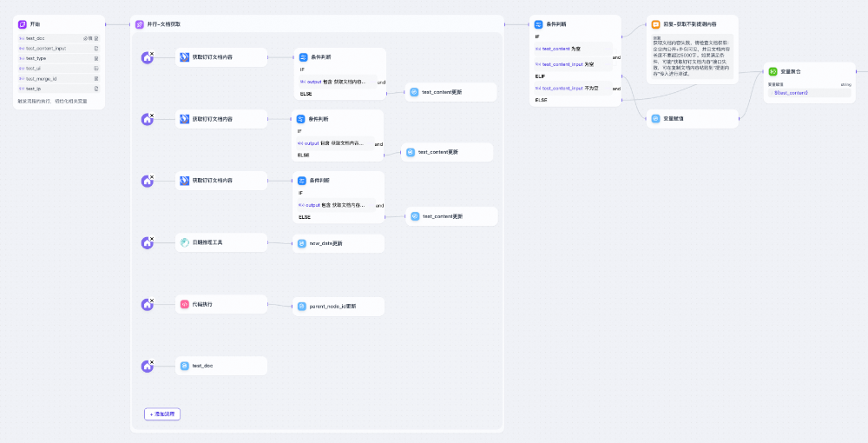Select the 代码执行 node title
This screenshot has width=868, height=443.
coord(202,305)
